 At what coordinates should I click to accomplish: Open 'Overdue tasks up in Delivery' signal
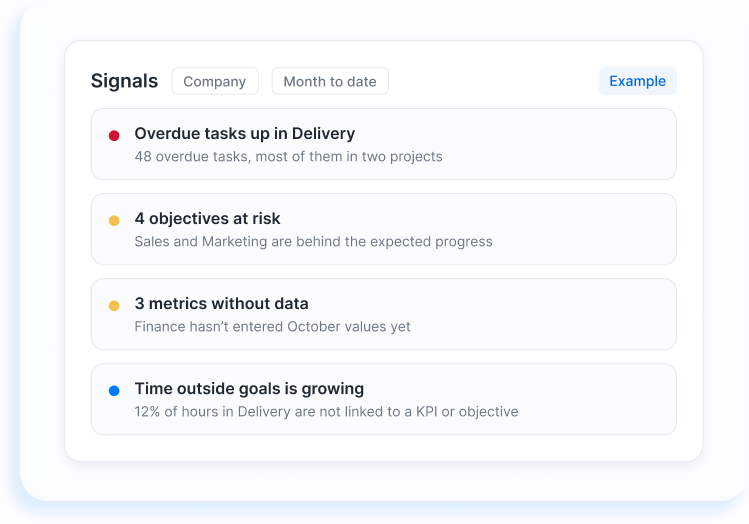pyautogui.click(x=384, y=144)
